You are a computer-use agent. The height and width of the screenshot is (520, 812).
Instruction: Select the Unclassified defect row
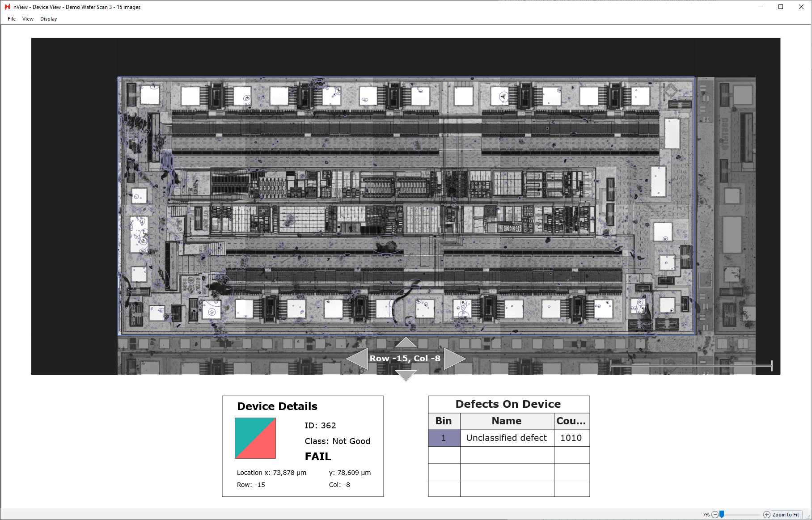coord(507,438)
